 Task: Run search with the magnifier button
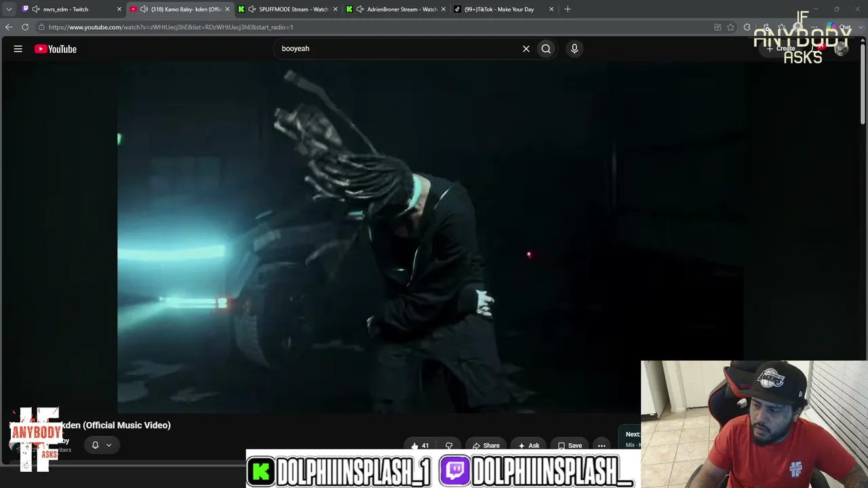(546, 49)
